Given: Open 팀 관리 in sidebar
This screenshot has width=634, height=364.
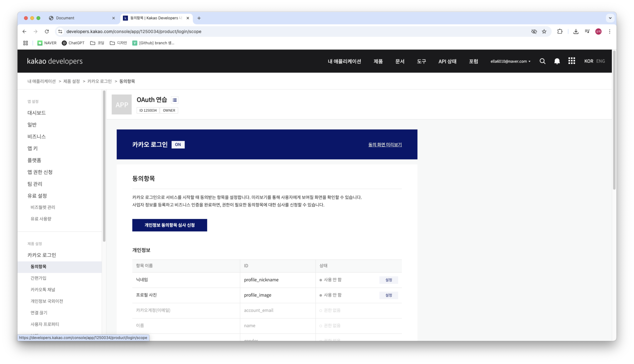Looking at the screenshot, I should [x=35, y=184].
